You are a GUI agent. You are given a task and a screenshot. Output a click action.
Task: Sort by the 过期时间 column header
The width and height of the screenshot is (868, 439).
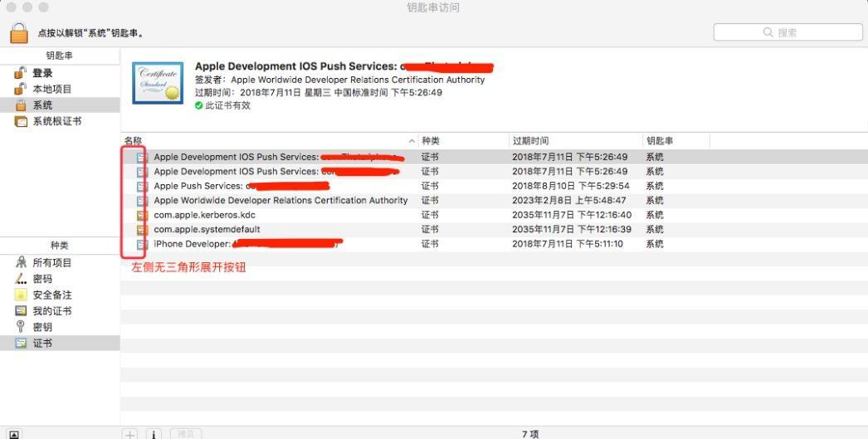point(530,140)
